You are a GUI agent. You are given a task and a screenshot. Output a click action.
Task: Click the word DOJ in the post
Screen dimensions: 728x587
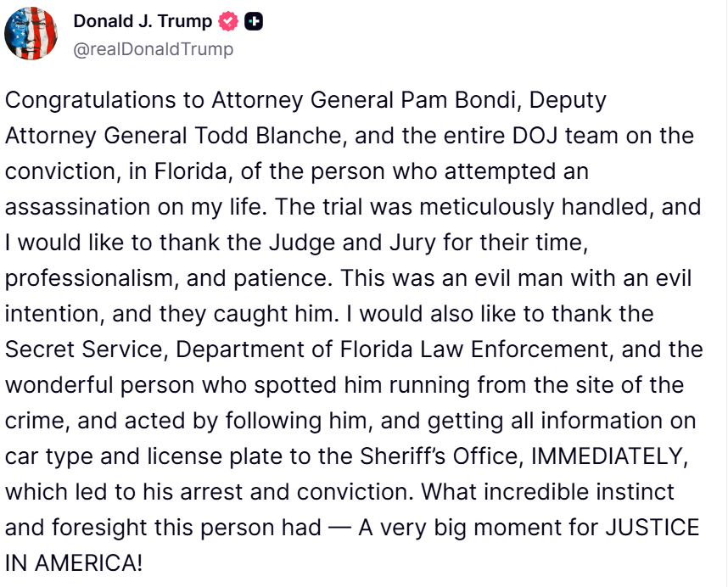[535, 136]
